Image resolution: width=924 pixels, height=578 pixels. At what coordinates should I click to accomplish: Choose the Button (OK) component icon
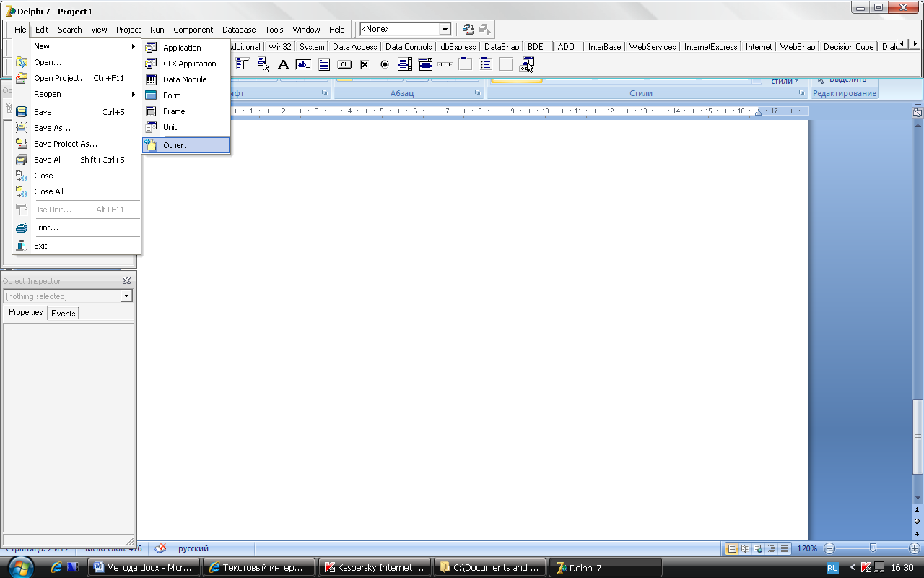tap(344, 64)
